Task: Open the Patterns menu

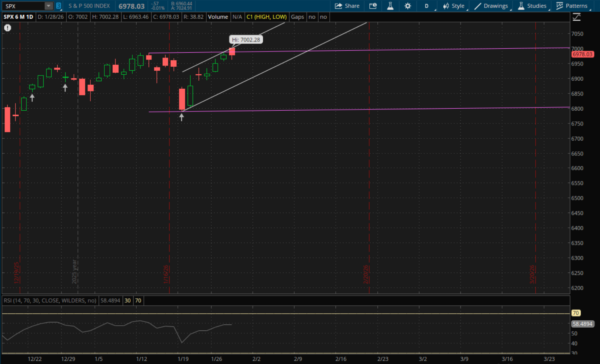Action: tap(572, 6)
